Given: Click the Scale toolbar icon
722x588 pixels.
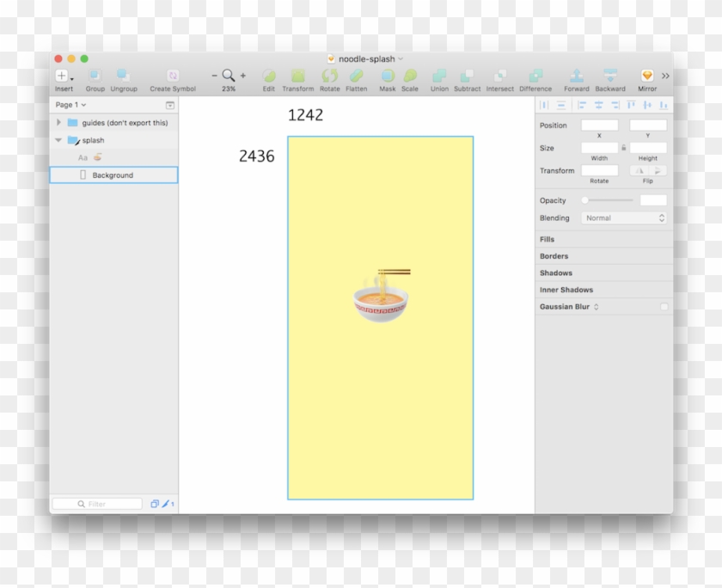Looking at the screenshot, I should (410, 76).
